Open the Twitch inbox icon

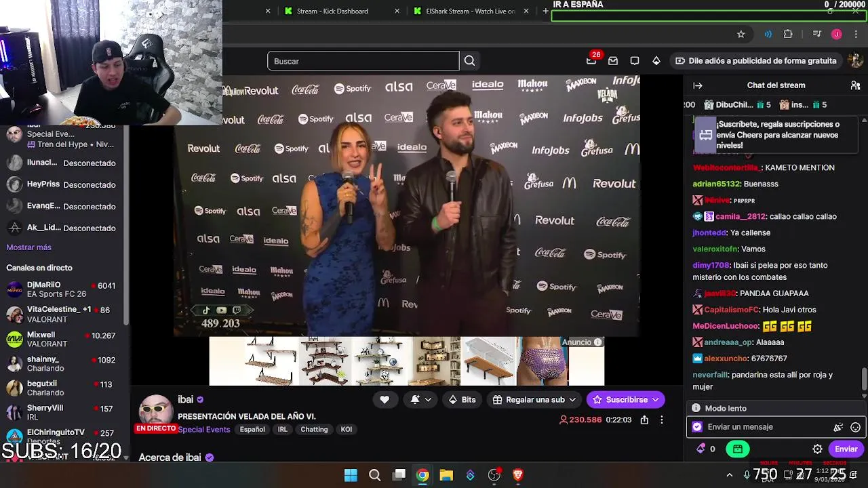pos(613,61)
